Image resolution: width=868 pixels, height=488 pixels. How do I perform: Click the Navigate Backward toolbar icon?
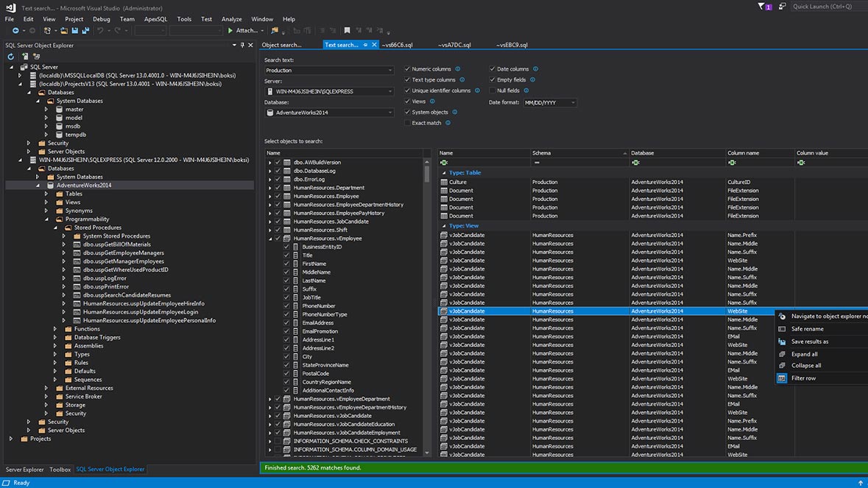tap(15, 30)
